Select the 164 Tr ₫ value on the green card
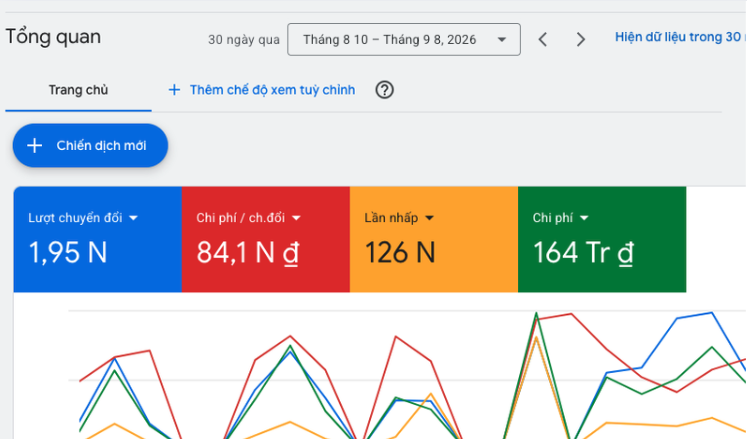Image resolution: width=747 pixels, height=439 pixels. pyautogui.click(x=583, y=252)
